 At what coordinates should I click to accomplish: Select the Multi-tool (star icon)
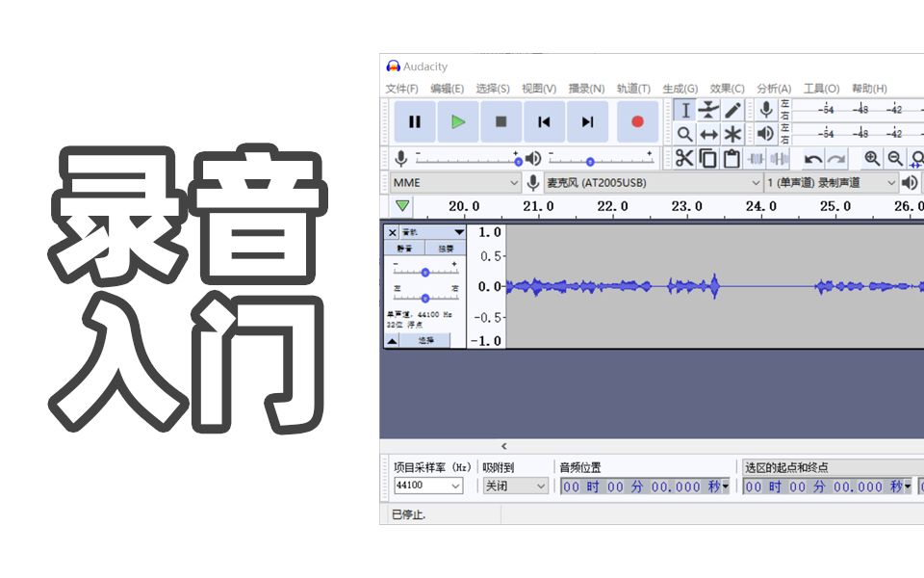tap(731, 135)
